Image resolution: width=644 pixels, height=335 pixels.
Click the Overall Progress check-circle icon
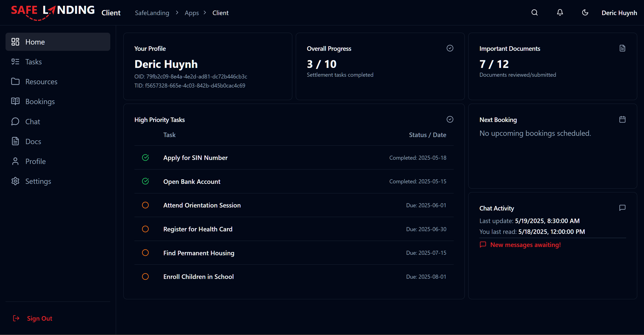click(x=450, y=48)
